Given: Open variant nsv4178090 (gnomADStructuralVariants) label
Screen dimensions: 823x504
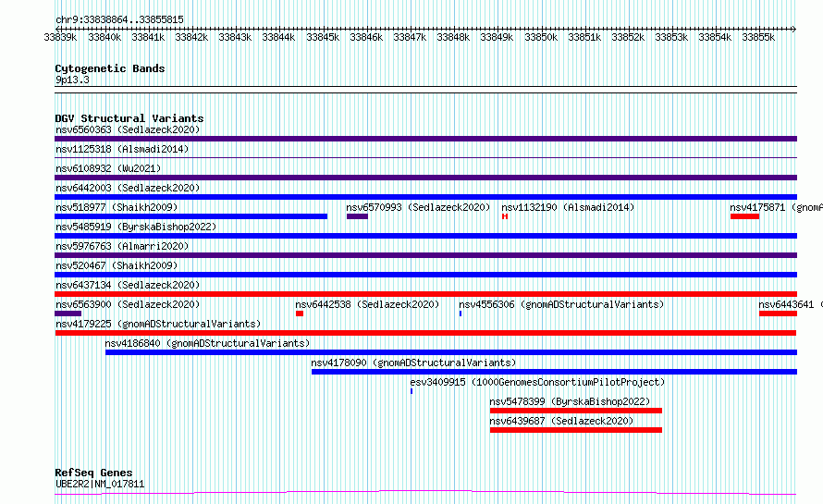Looking at the screenshot, I should click(x=413, y=363).
